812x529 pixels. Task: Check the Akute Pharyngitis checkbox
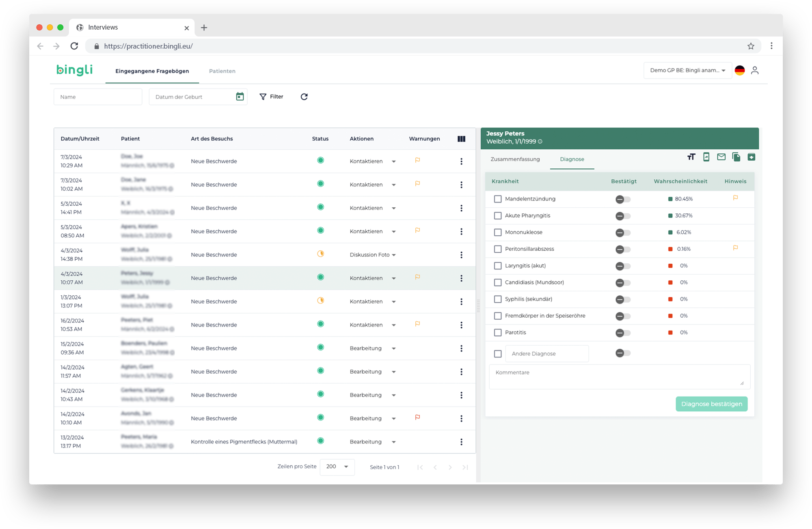[x=497, y=215]
